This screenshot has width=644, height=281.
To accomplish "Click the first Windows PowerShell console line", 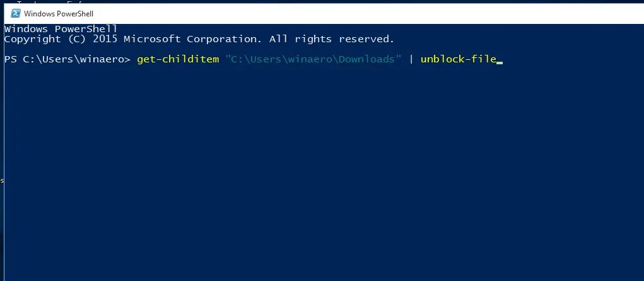I will click(x=61, y=29).
